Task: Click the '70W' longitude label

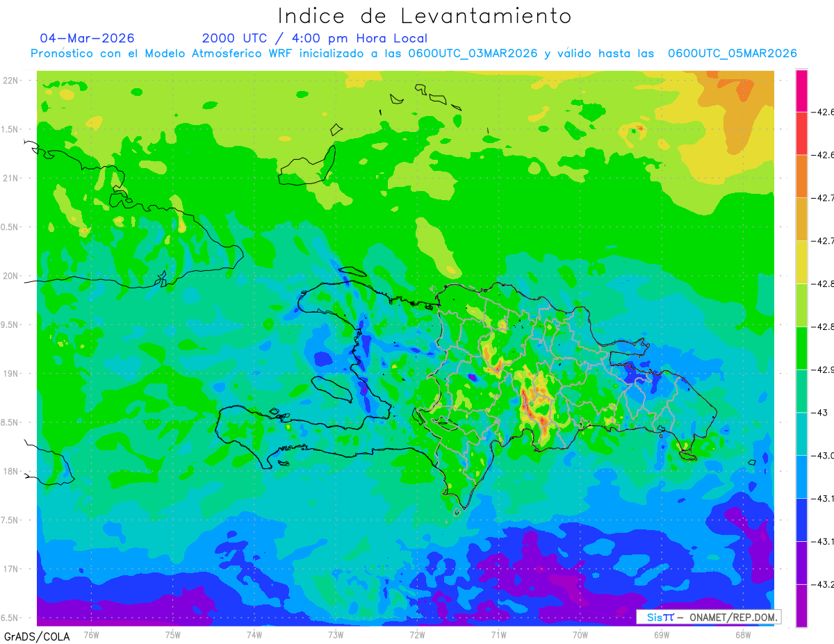Action: [x=580, y=634]
